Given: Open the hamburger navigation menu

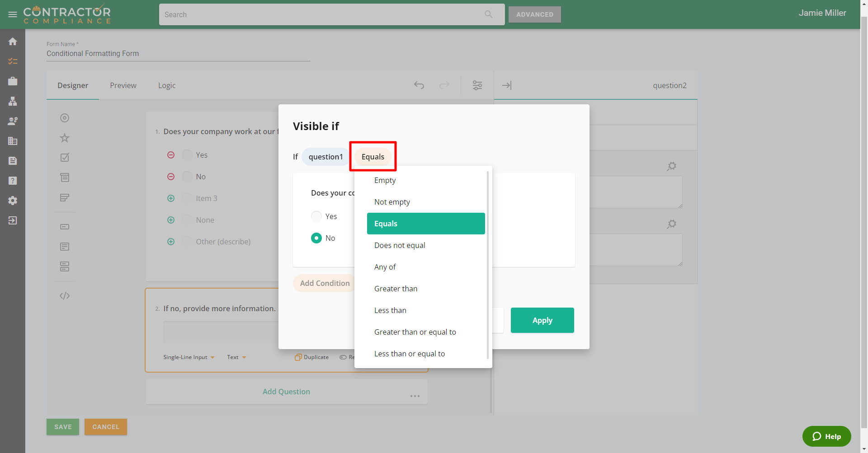Looking at the screenshot, I should pyautogui.click(x=13, y=14).
